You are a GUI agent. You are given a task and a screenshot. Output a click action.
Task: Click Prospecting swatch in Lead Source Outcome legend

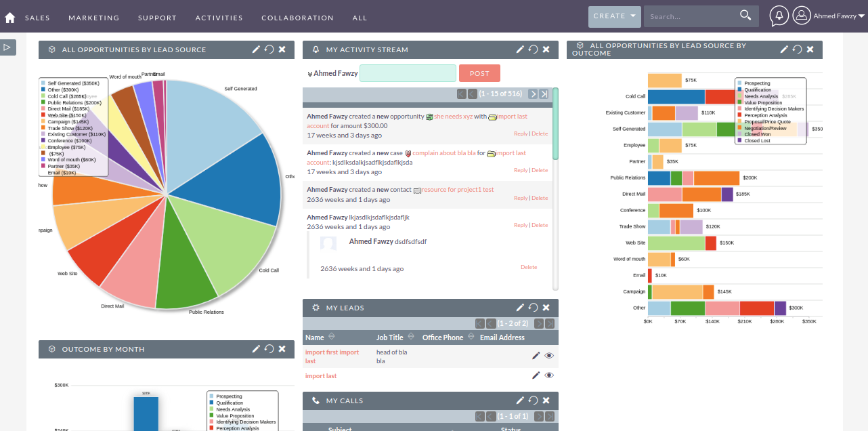point(739,83)
